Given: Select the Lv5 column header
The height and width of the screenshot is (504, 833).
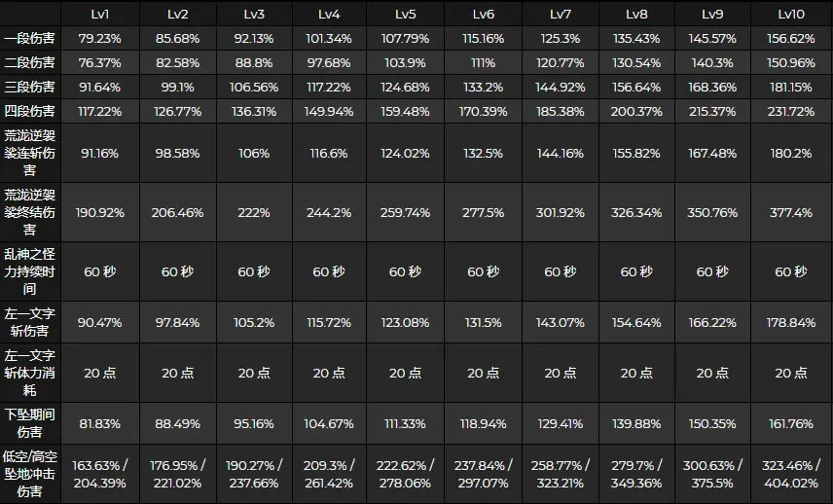Looking at the screenshot, I should [406, 15].
